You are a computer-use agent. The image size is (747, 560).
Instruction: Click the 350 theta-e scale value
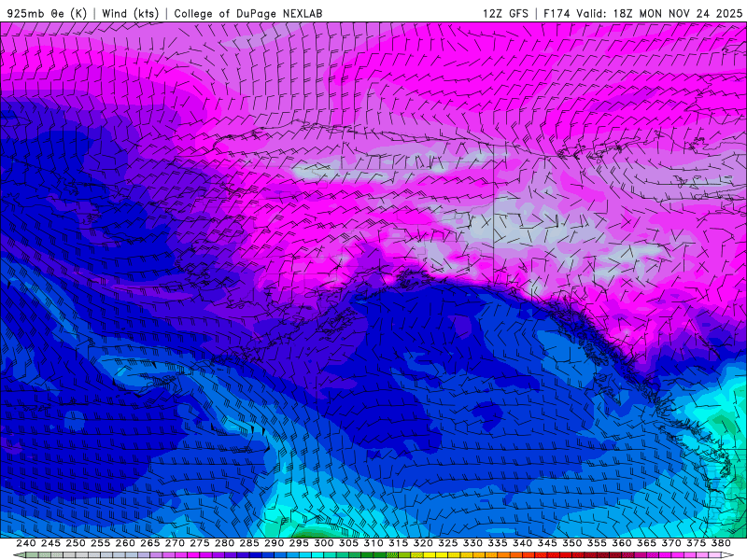click(x=572, y=543)
